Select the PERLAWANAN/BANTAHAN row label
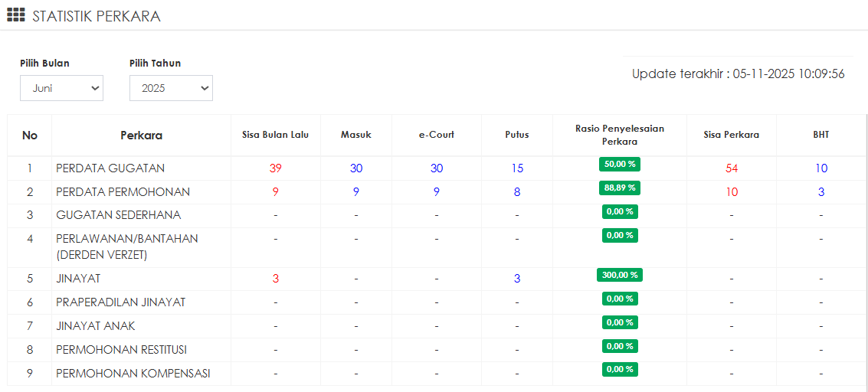The width and height of the screenshot is (868, 392). click(x=127, y=239)
